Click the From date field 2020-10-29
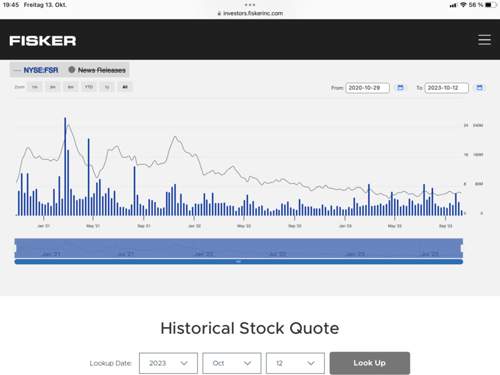Image resolution: width=500 pixels, height=375 pixels. click(x=367, y=88)
